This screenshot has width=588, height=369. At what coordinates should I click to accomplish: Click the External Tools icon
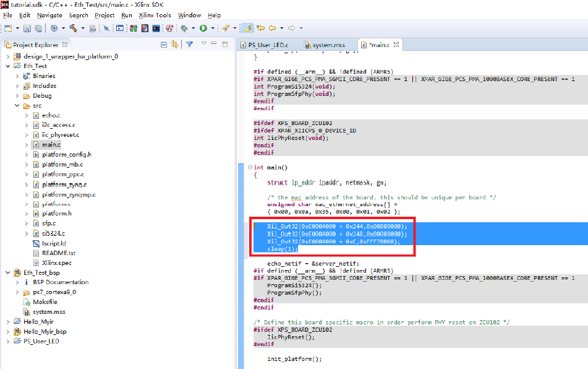coord(226,28)
